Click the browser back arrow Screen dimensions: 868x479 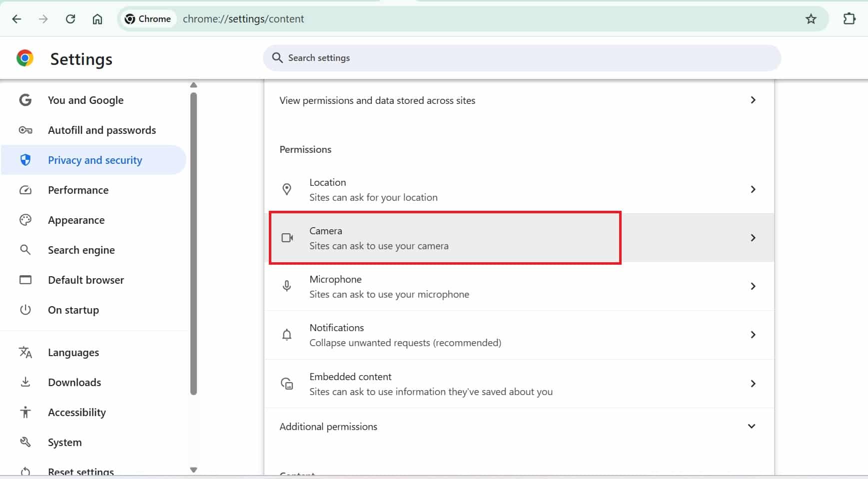(16, 19)
